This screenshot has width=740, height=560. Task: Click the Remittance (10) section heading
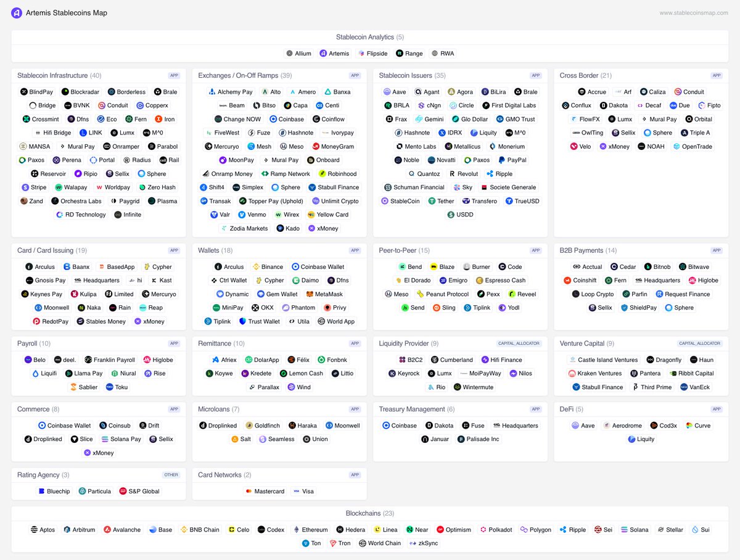pos(221,344)
